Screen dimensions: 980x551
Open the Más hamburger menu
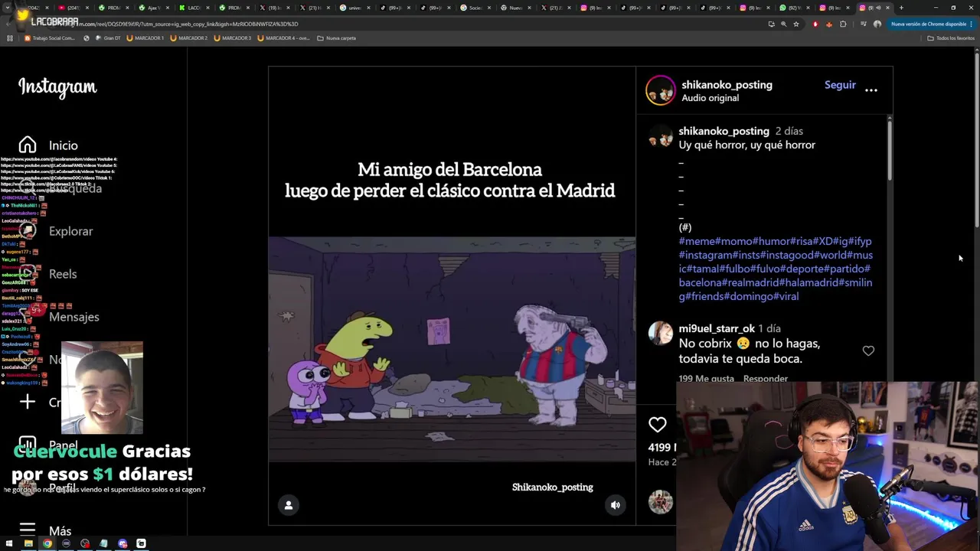point(28,530)
